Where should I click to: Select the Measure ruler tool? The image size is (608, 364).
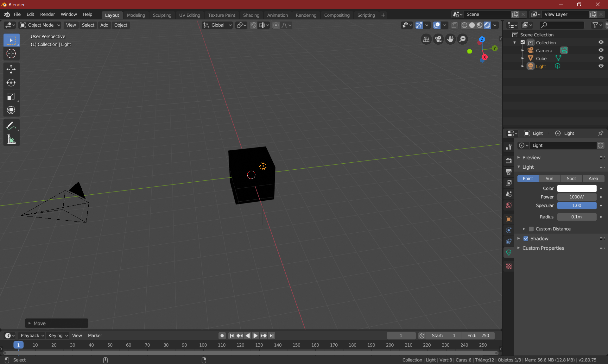(11, 140)
